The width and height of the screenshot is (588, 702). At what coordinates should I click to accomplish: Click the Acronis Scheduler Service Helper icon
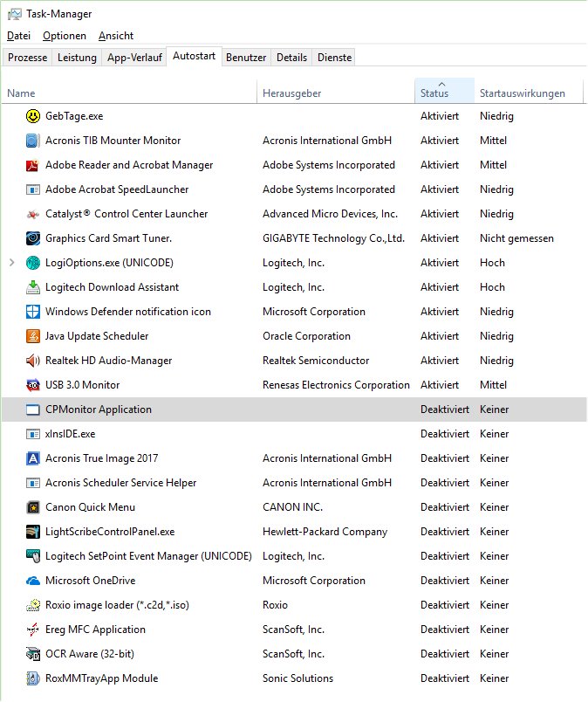(32, 483)
